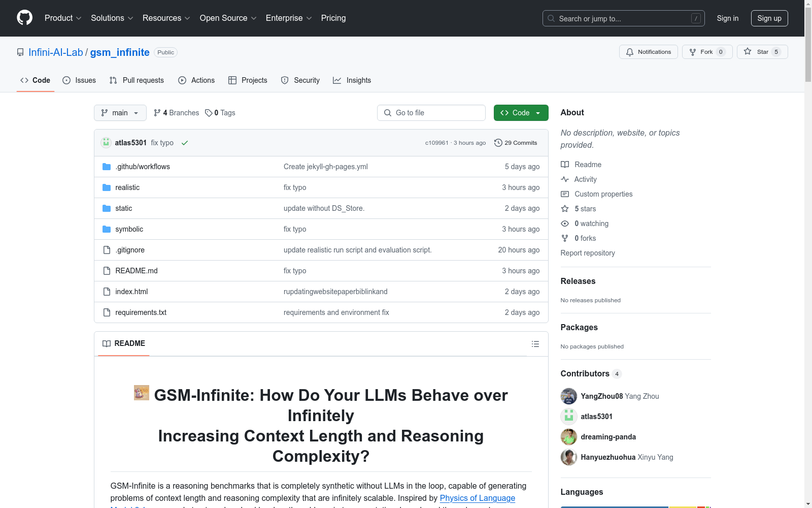Click the .github/workflows folder icon

click(107, 167)
